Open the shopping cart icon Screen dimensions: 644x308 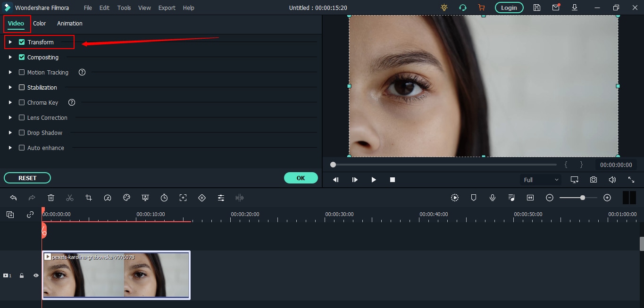(481, 8)
